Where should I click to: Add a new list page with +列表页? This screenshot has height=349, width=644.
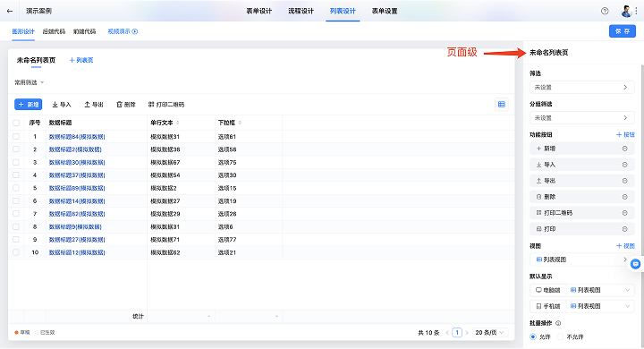[81, 60]
